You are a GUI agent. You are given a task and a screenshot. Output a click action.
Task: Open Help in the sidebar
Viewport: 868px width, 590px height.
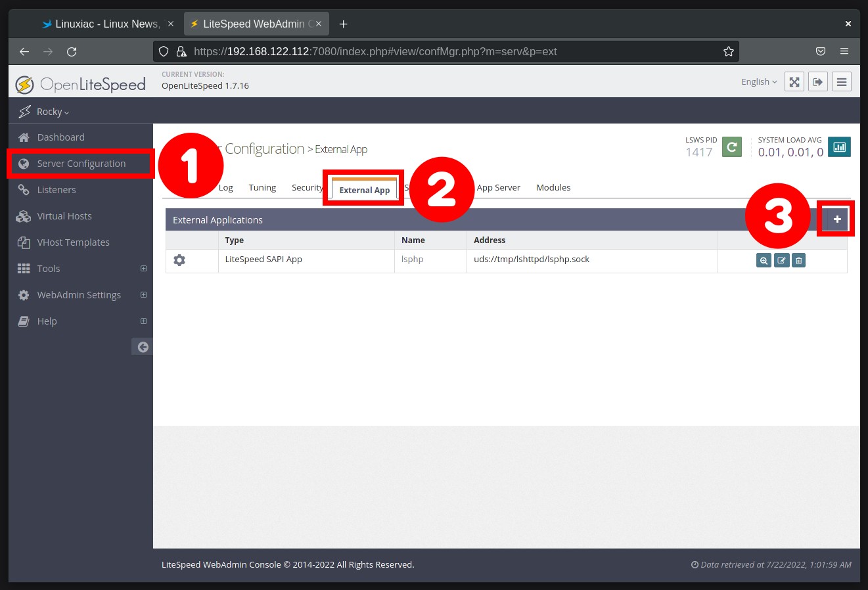[x=47, y=321]
